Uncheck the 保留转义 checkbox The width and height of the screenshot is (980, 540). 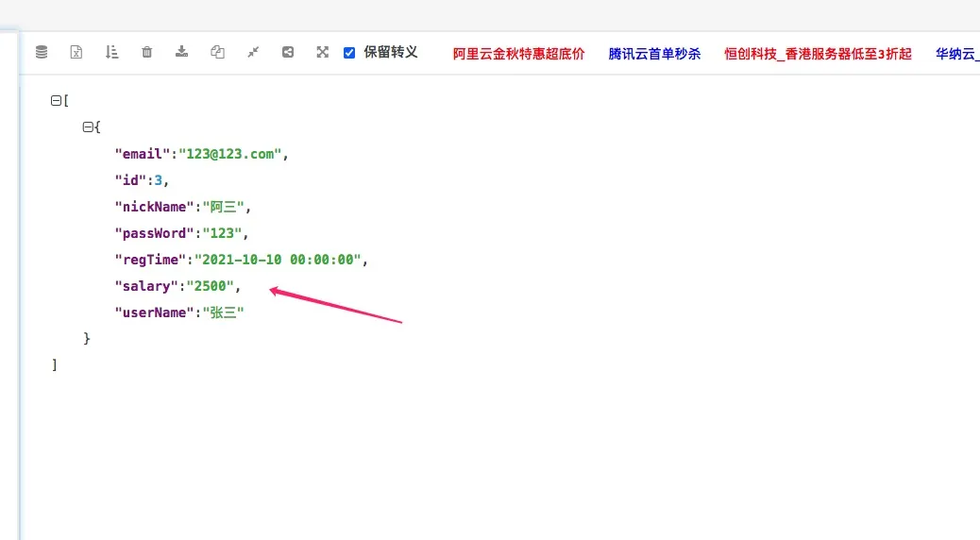[x=349, y=53]
